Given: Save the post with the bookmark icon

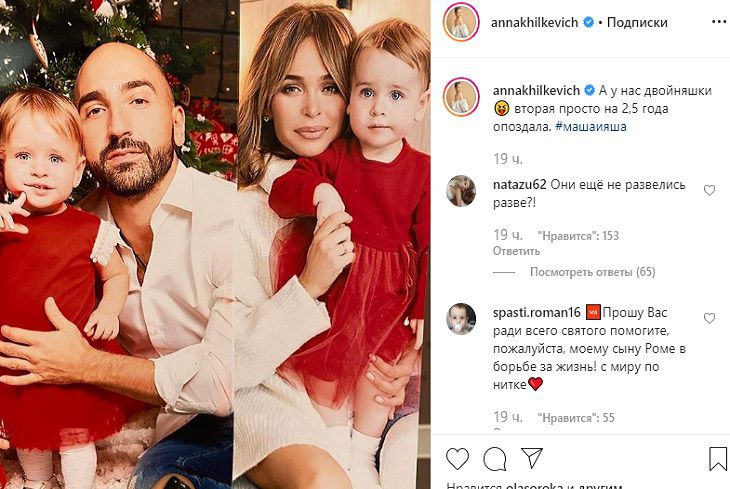Looking at the screenshot, I should click(x=718, y=459).
